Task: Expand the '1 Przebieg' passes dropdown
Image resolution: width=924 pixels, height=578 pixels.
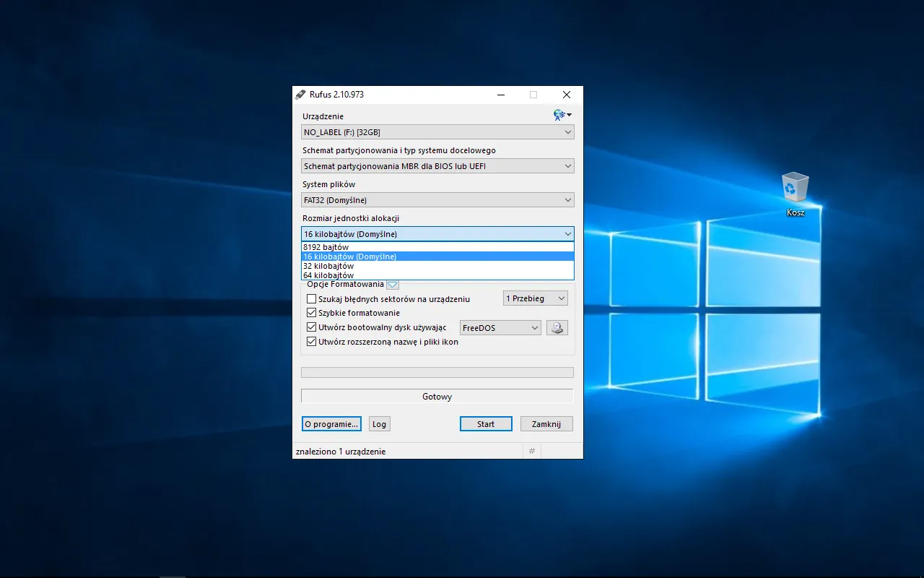Action: 535,298
